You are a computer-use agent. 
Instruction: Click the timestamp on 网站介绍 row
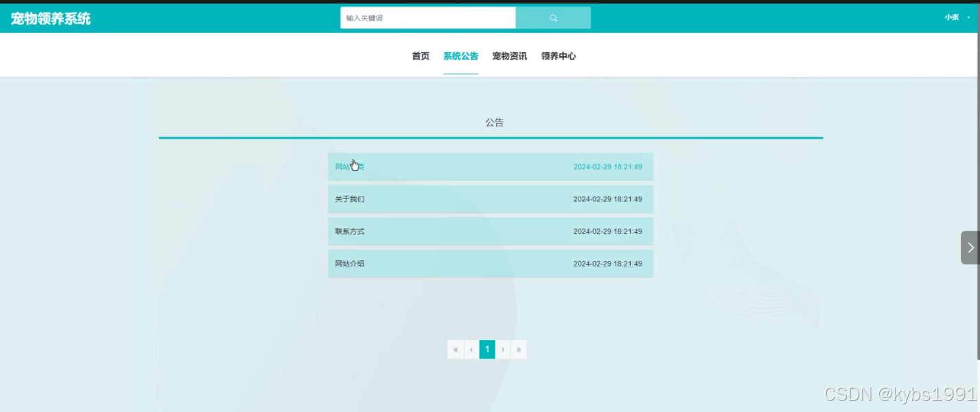(x=607, y=264)
